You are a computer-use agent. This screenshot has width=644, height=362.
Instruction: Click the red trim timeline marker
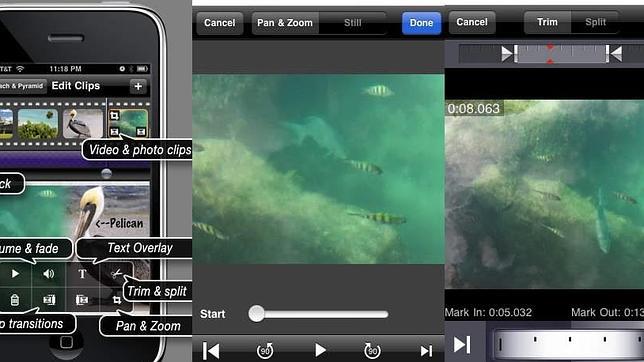point(550,54)
